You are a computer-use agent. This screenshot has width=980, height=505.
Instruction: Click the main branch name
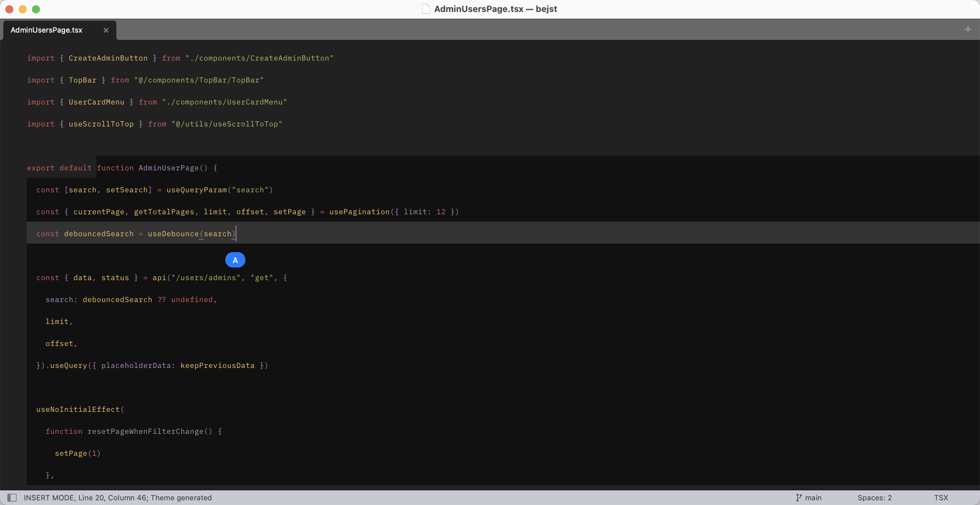click(x=813, y=497)
